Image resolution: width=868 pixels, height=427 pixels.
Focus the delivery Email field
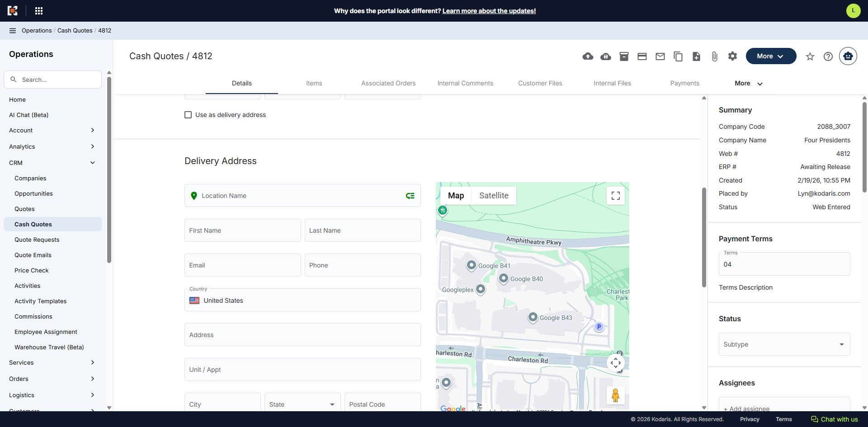pyautogui.click(x=242, y=265)
